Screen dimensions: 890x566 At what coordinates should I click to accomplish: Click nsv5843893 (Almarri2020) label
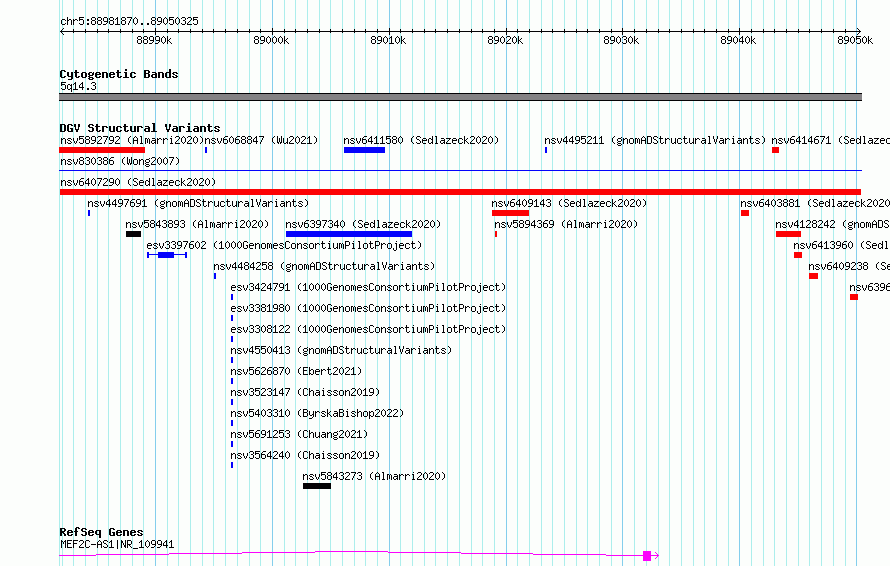click(198, 224)
